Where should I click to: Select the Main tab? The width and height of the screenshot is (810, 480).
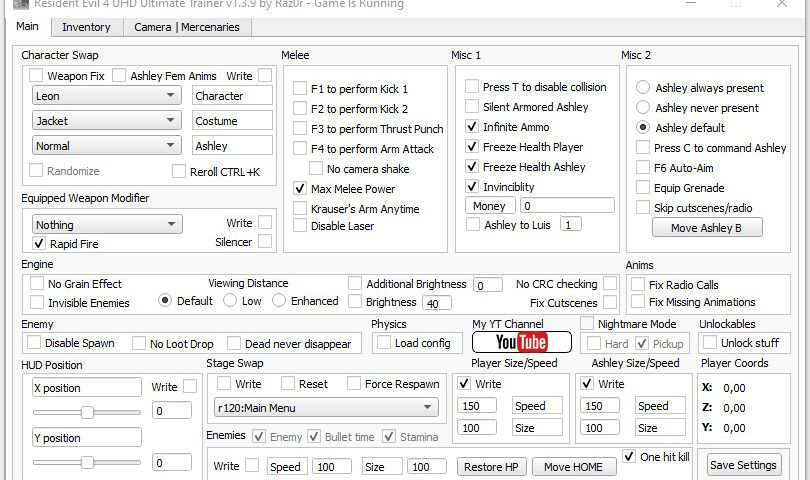(27, 26)
